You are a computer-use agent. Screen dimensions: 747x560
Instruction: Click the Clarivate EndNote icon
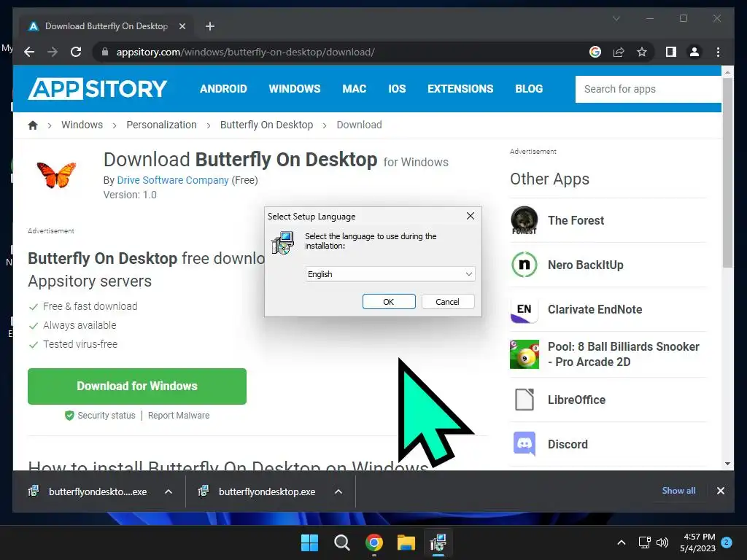tap(524, 309)
